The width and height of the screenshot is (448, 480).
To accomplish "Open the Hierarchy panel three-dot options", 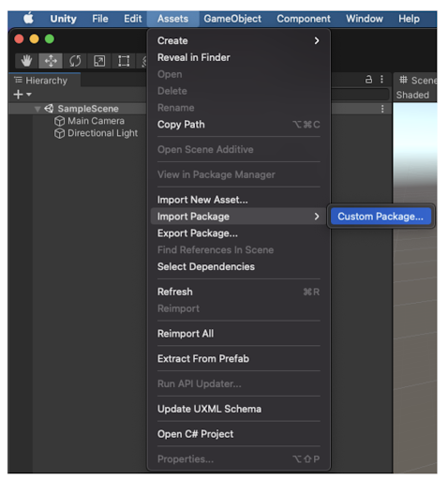I will point(381,80).
